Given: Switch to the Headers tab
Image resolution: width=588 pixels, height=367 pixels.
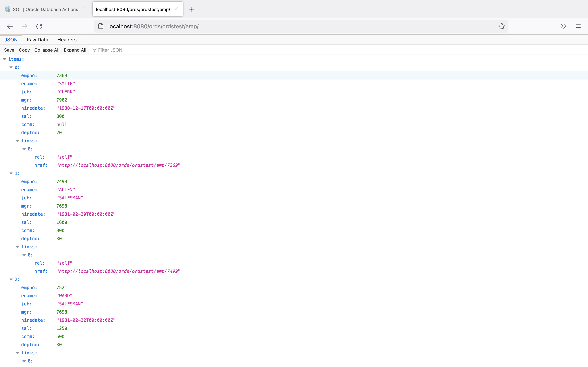Looking at the screenshot, I should point(67,40).
